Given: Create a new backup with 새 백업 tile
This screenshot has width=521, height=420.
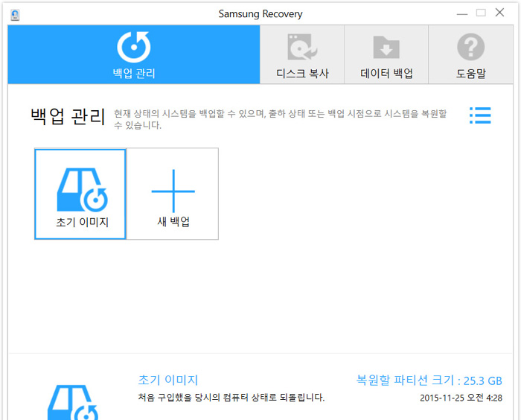Looking at the screenshot, I should pos(173,194).
